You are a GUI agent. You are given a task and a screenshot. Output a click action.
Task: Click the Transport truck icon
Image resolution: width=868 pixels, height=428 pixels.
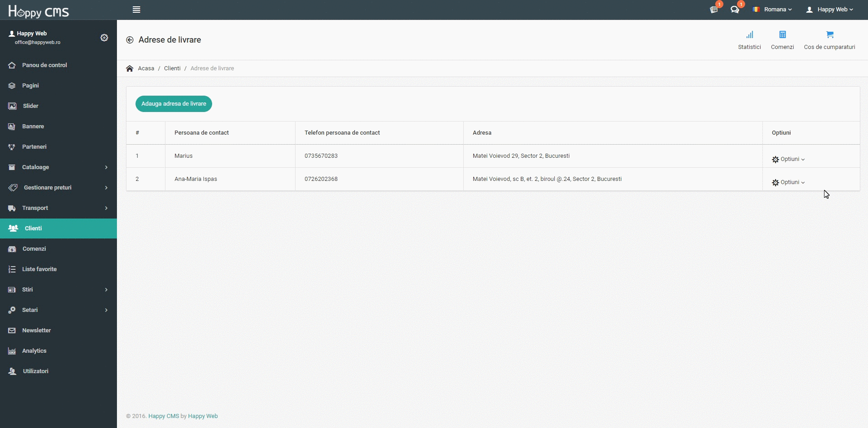pos(12,208)
